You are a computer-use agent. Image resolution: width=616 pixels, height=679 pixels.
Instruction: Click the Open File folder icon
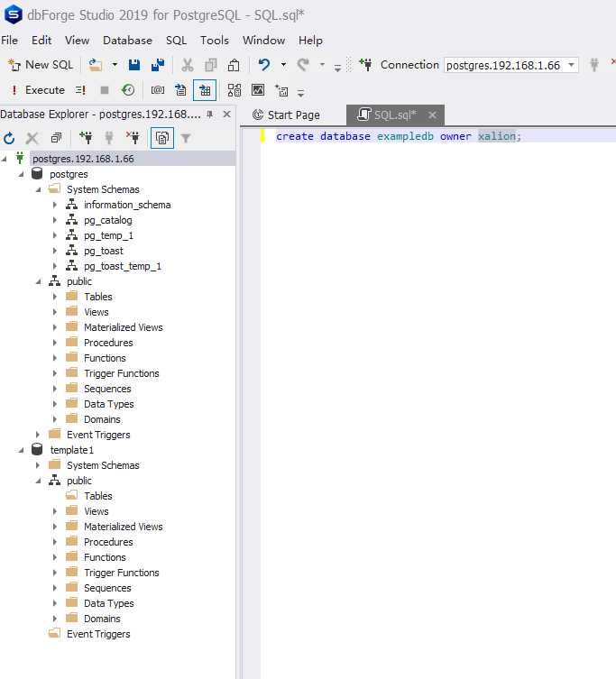tap(96, 65)
